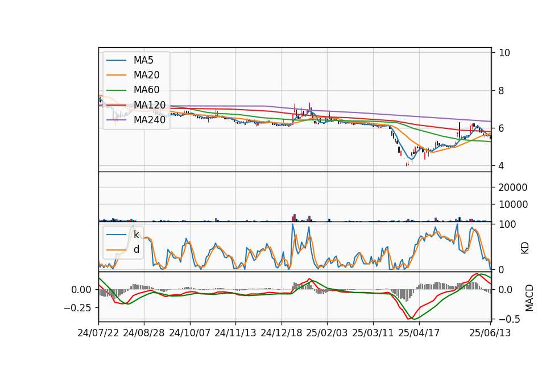Click the MA20 legend label
This screenshot has width=546, height=392.
[146, 75]
